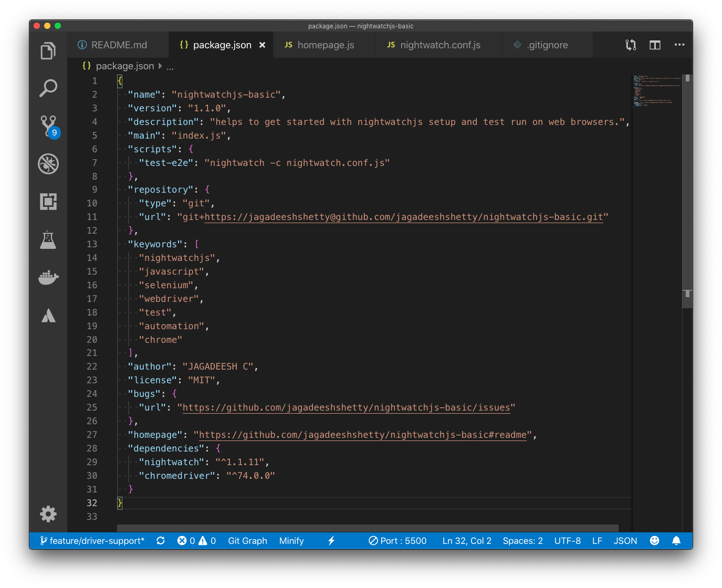This screenshot has height=588, width=722.
Task: Open the Manage settings gear
Action: [x=48, y=514]
